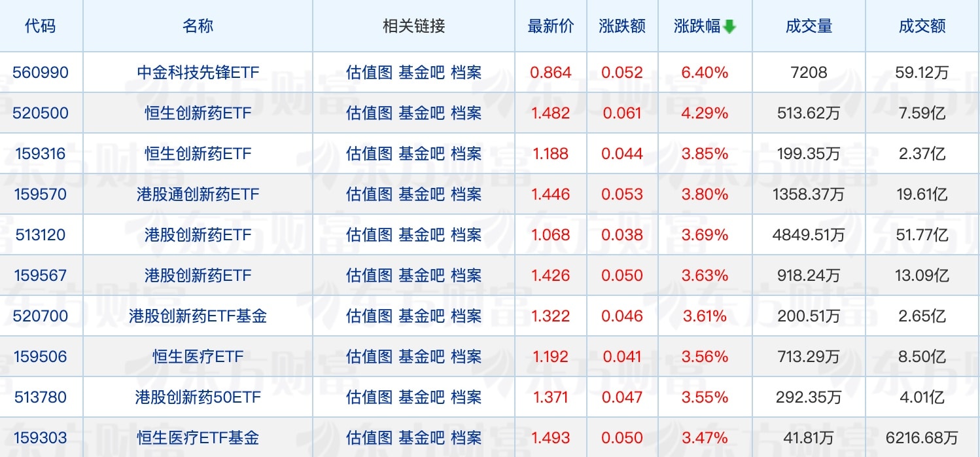Click the 代码 column header

41,26
